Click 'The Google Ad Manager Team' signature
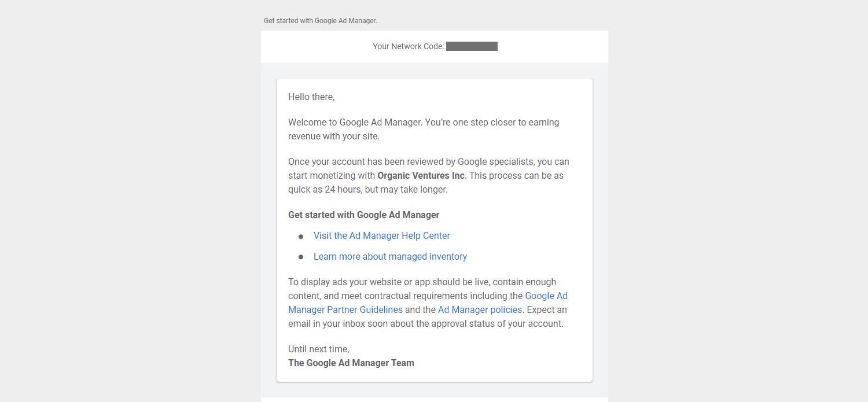 tap(351, 363)
